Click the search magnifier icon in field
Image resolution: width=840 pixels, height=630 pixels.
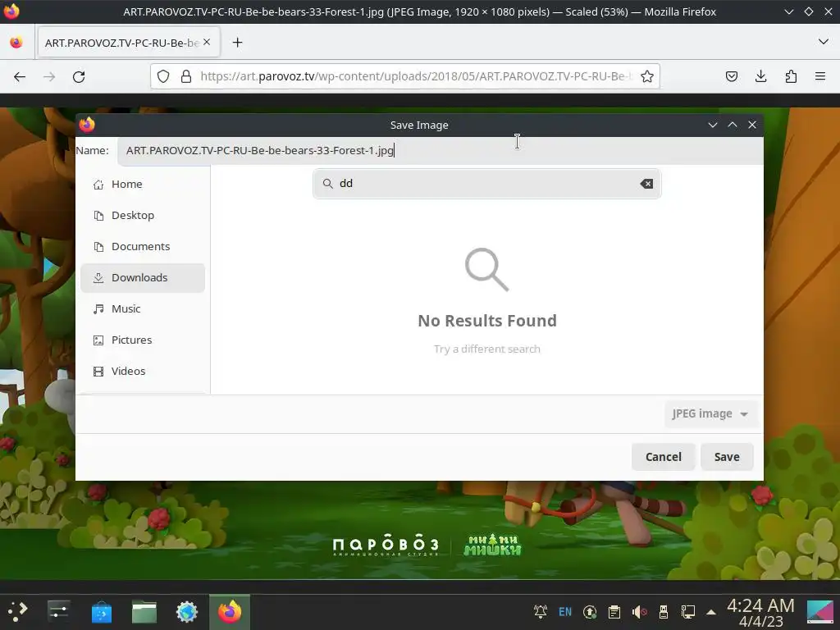[327, 184]
